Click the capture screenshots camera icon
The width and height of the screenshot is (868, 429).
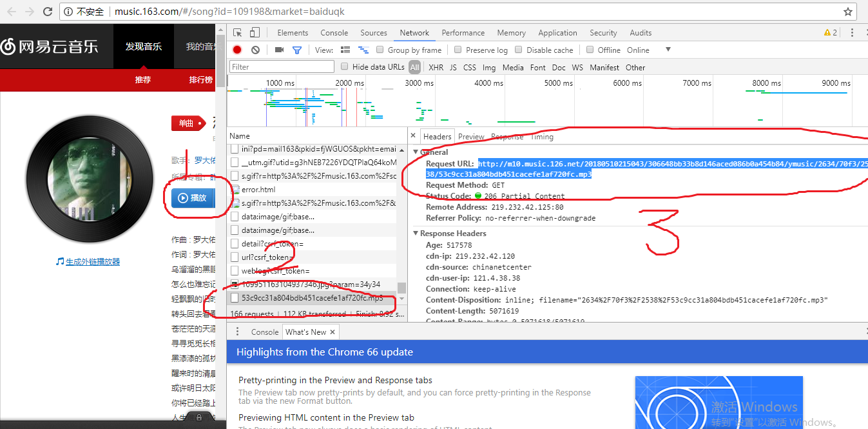pyautogui.click(x=279, y=50)
